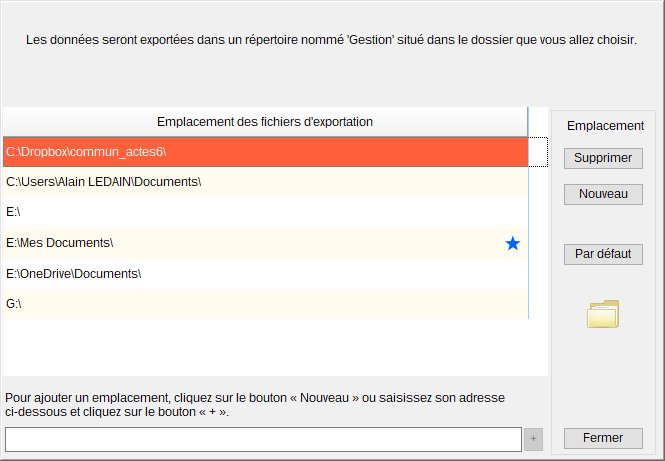Viewport: 665px width, 461px height.
Task: Click the instruction text about adding emplacement
Action: (255, 405)
